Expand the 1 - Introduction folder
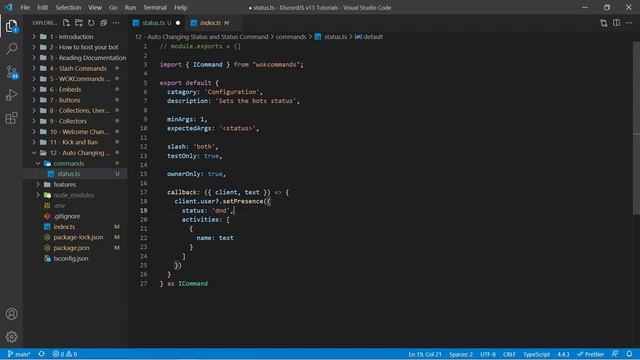 75,37
